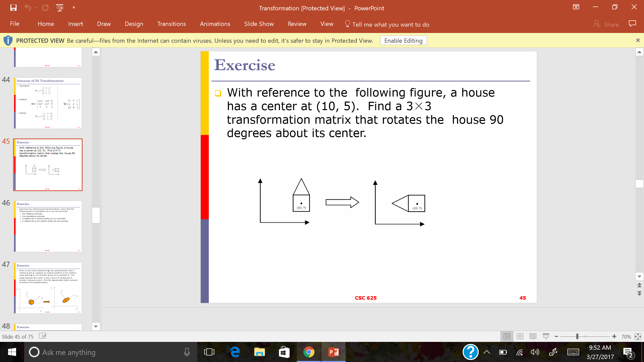Toggle the ribbon display options button
Screen dimensions: 644x362
pos(576,7)
